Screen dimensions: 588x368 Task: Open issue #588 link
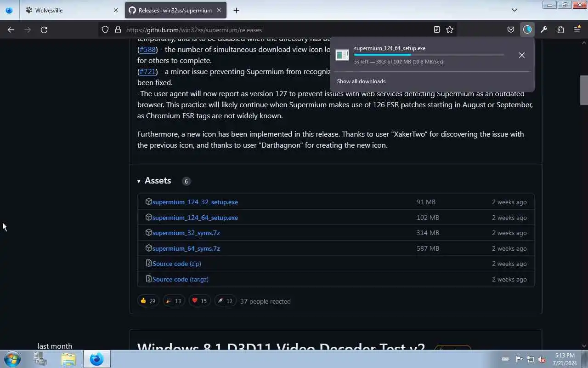pos(147,49)
